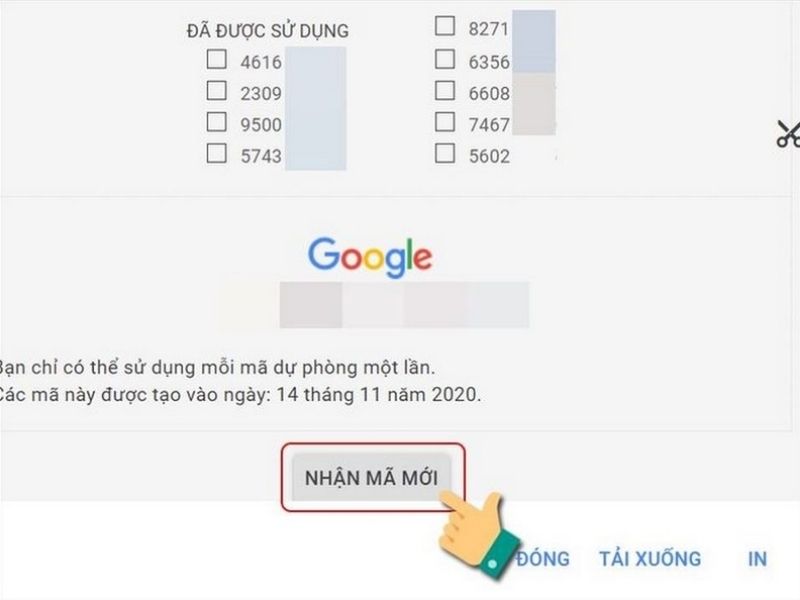This screenshot has height=600, width=800.
Task: Tick the checkbox for code 5602
Action: (x=445, y=153)
